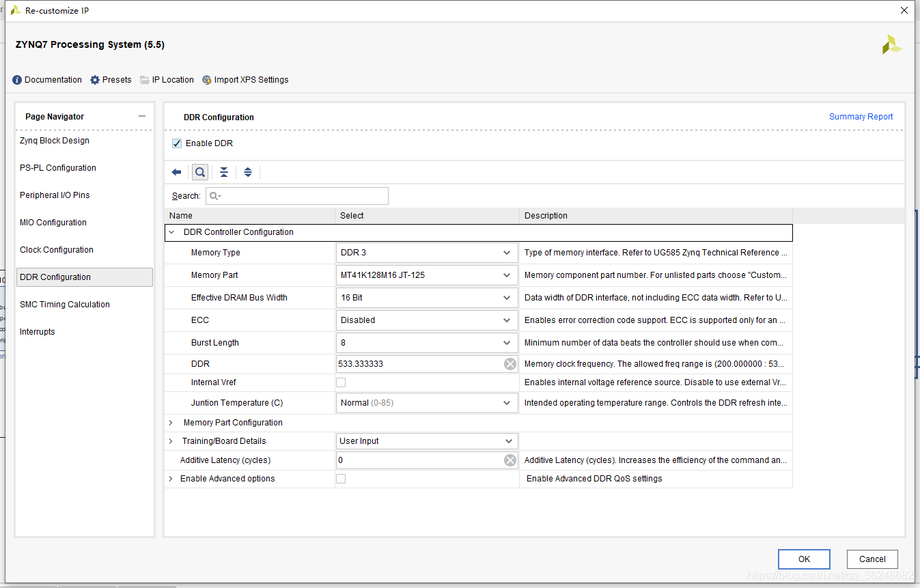Screen dimensions: 920x588
Task: Select the Memory Type row label
Action: 216,253
